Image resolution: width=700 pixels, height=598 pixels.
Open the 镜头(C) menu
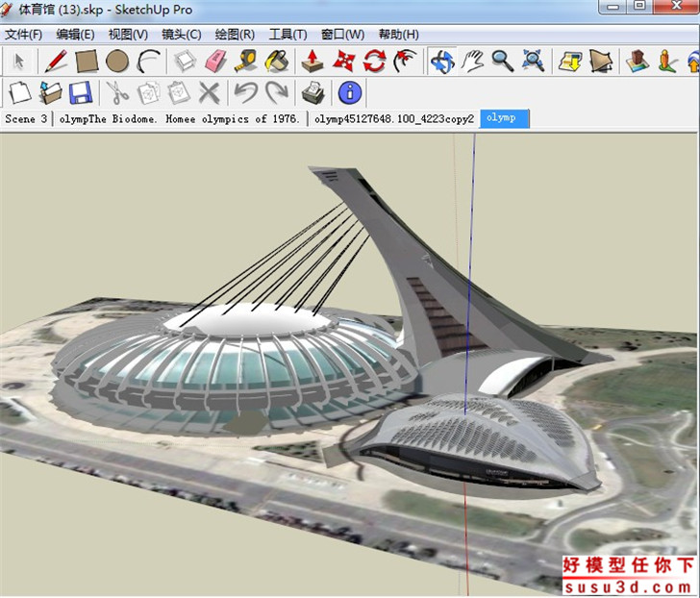point(181,35)
